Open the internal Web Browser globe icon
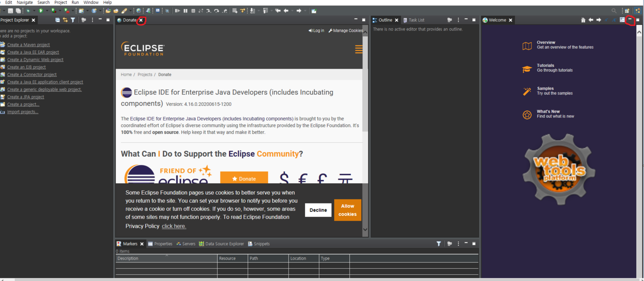 pos(139,11)
